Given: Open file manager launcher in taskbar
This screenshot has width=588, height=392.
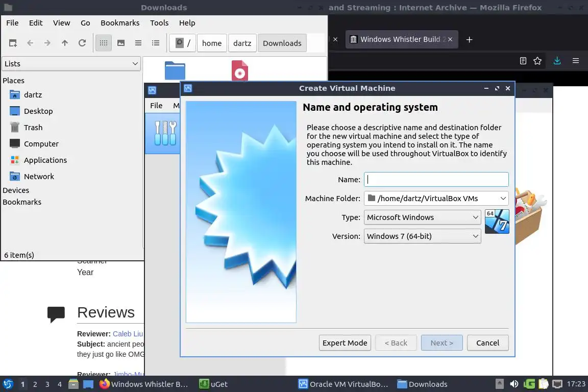Looking at the screenshot, I should coord(73,384).
